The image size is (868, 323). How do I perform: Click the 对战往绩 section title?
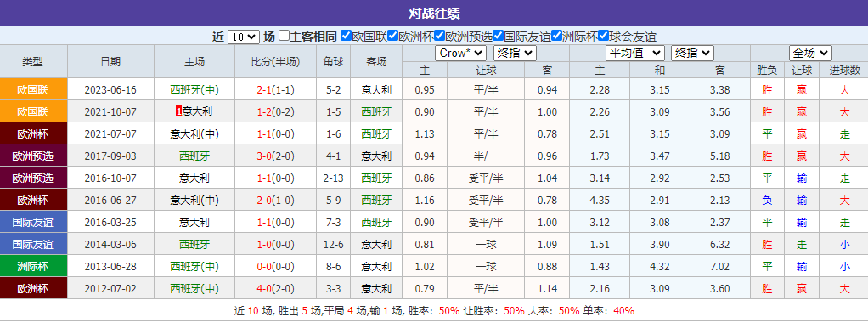click(x=434, y=14)
